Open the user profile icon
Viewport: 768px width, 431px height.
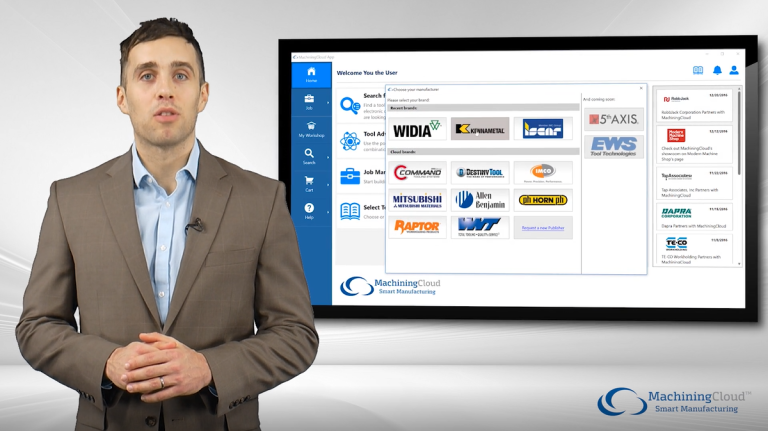coord(734,71)
